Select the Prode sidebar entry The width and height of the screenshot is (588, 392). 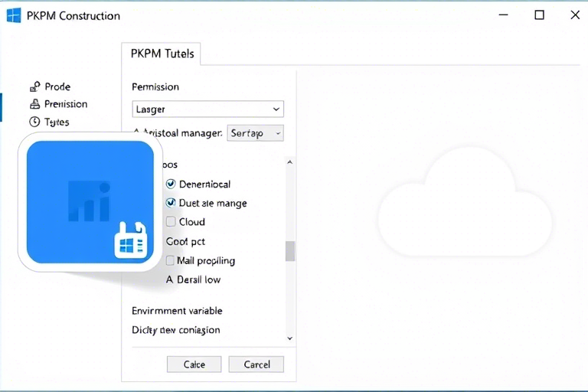point(51,87)
